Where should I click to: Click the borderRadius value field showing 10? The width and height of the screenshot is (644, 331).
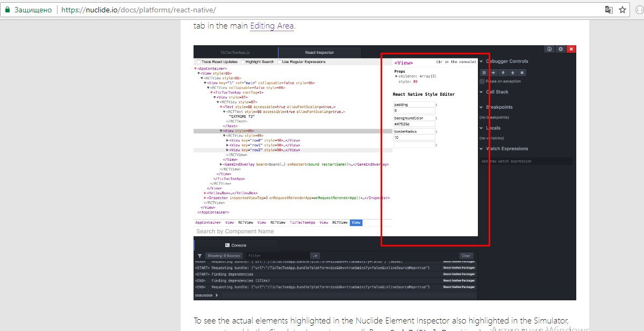[414, 138]
